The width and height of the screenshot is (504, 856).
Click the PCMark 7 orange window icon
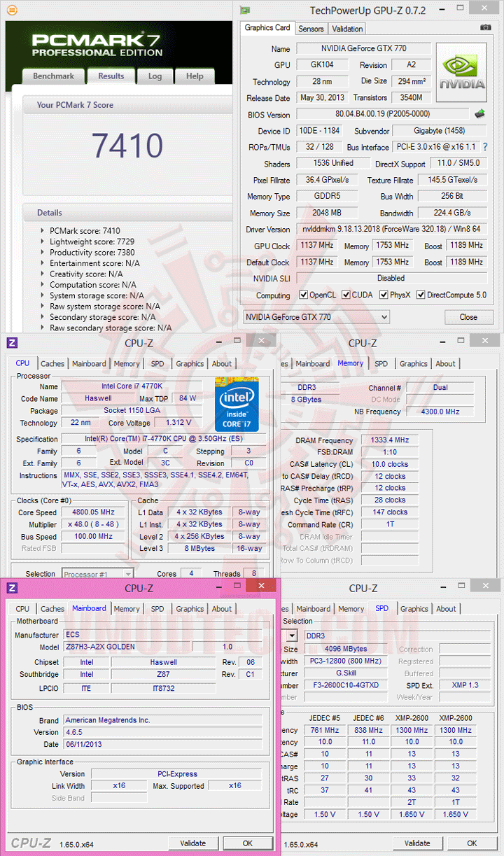(11, 10)
